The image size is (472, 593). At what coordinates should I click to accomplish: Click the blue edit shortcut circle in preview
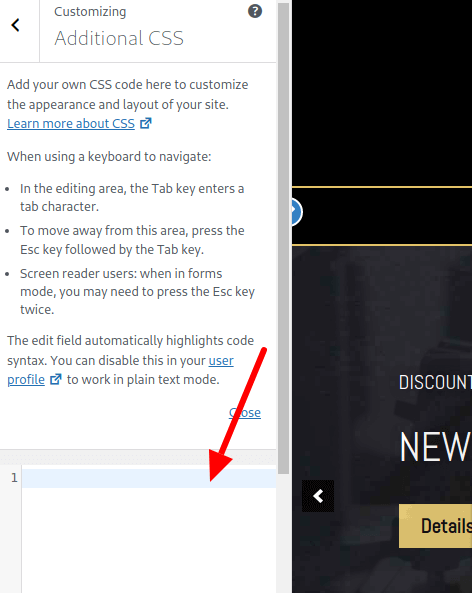click(297, 211)
